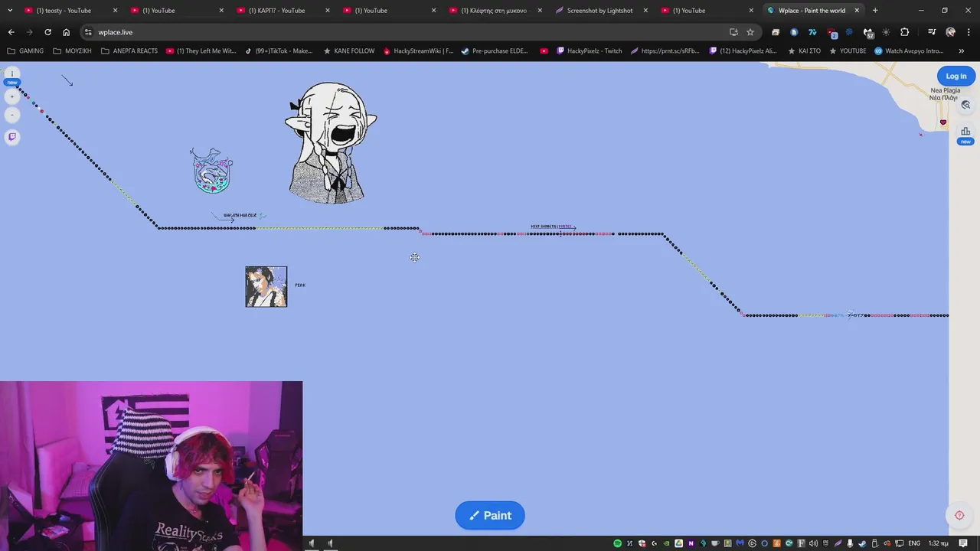Open the Windows notification center icon
Image resolution: width=980 pixels, height=551 pixels.
[x=962, y=543]
